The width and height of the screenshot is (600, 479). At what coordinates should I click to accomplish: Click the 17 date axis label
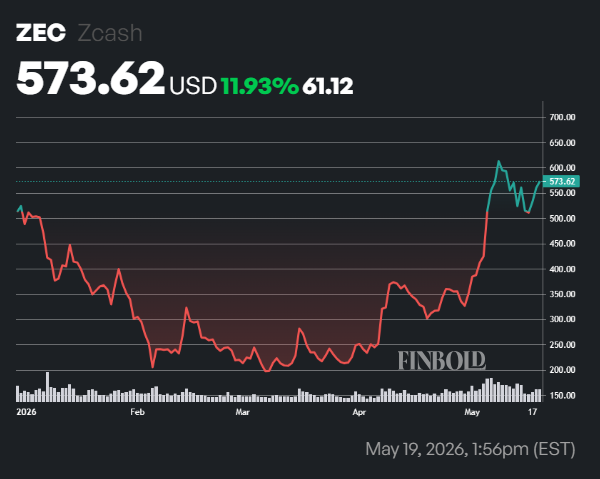click(532, 412)
